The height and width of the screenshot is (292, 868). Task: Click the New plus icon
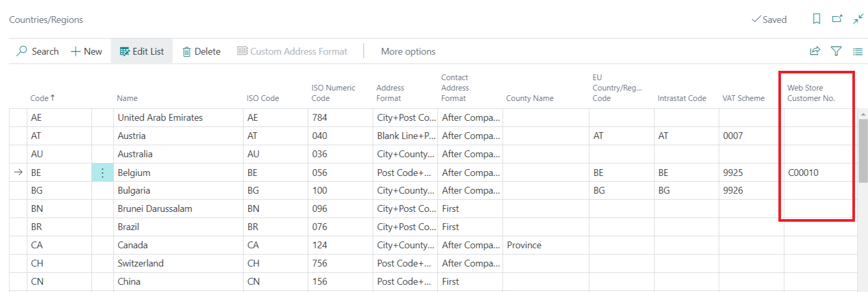[x=76, y=52]
